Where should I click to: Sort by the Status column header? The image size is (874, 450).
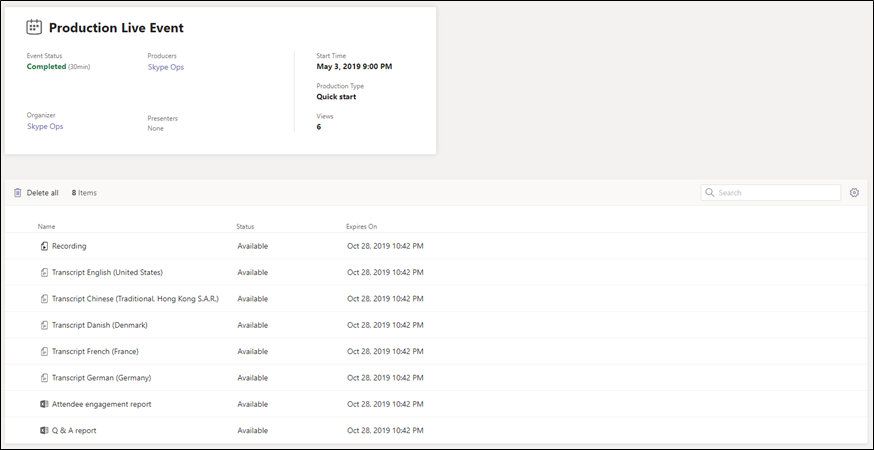pos(245,226)
